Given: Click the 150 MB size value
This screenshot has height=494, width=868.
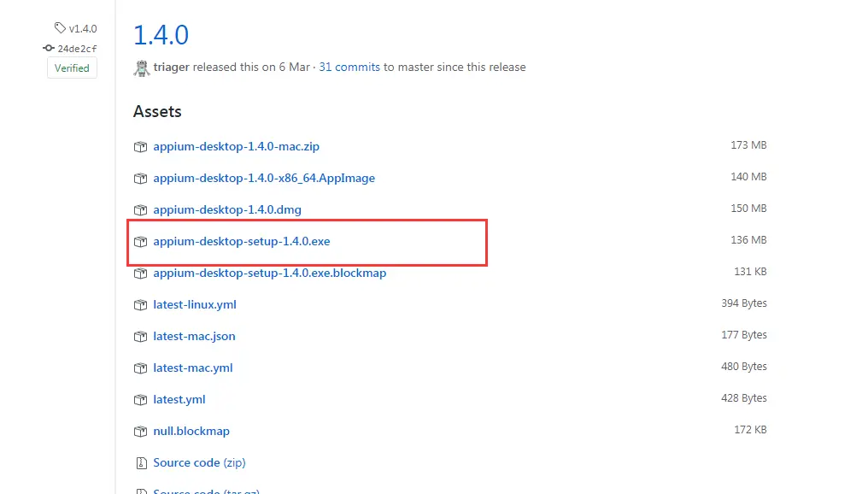Looking at the screenshot, I should 748,209.
